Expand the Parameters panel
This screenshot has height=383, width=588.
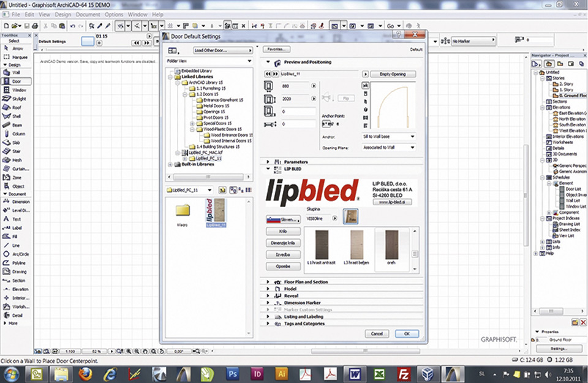tap(268, 162)
